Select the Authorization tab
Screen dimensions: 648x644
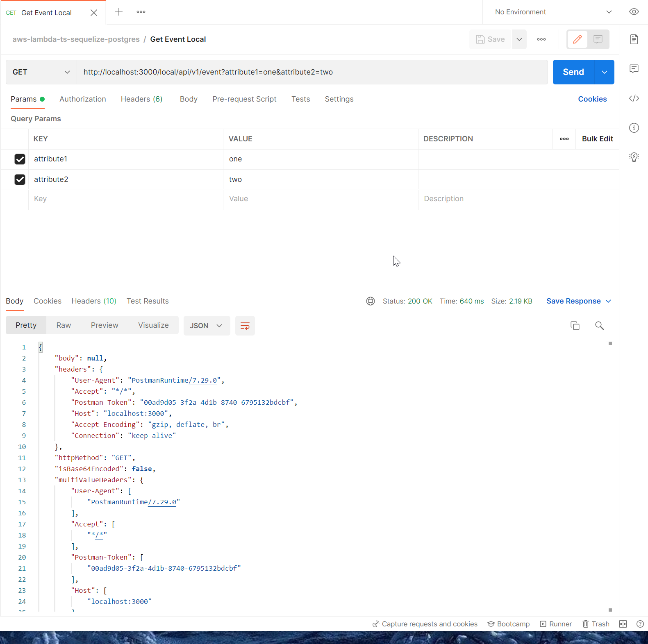point(83,99)
